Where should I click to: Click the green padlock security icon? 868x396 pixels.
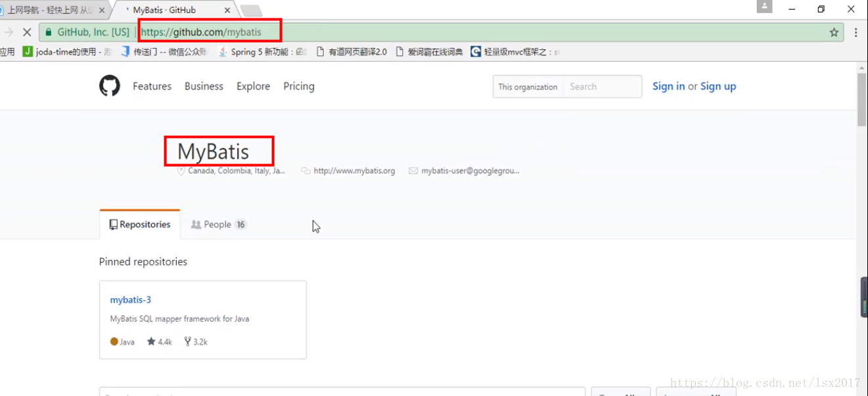coord(49,32)
